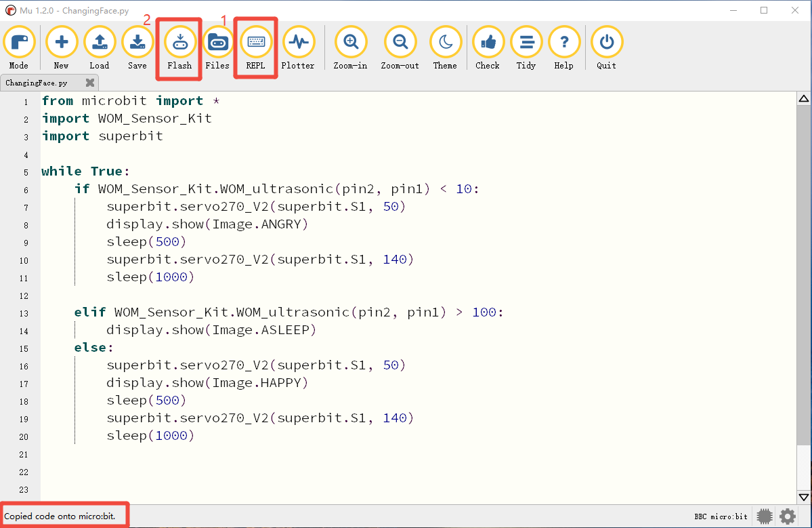Click 'display.show(Image.HAPPY)' in the code

pos(207,383)
